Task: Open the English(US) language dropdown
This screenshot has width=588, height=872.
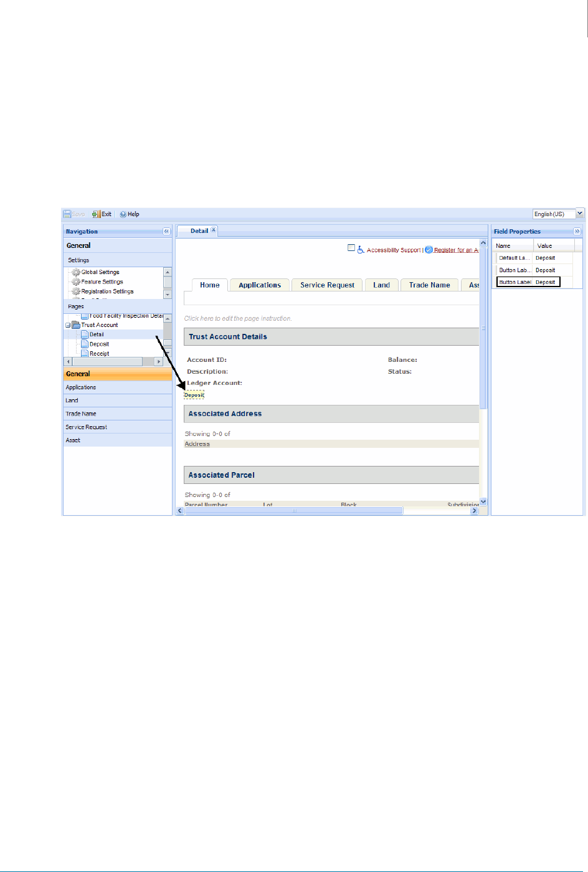Action: (x=580, y=214)
